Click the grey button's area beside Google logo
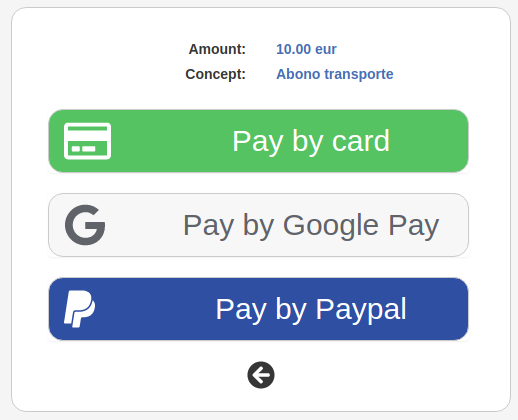Image resolution: width=518 pixels, height=420 pixels. [x=144, y=225]
